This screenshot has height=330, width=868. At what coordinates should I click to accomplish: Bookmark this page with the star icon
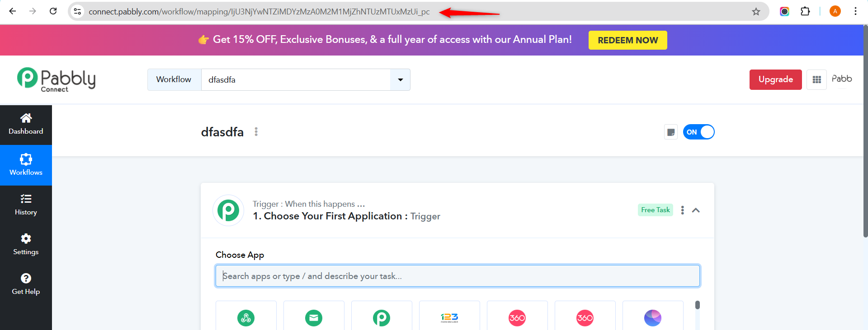click(756, 12)
